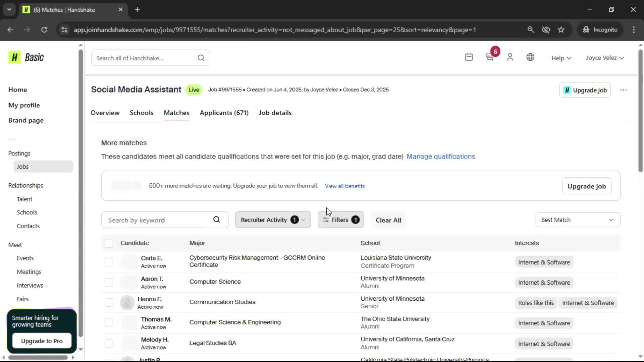The image size is (644, 362).
Task: Check the select-all candidates checkbox
Action: (109, 243)
